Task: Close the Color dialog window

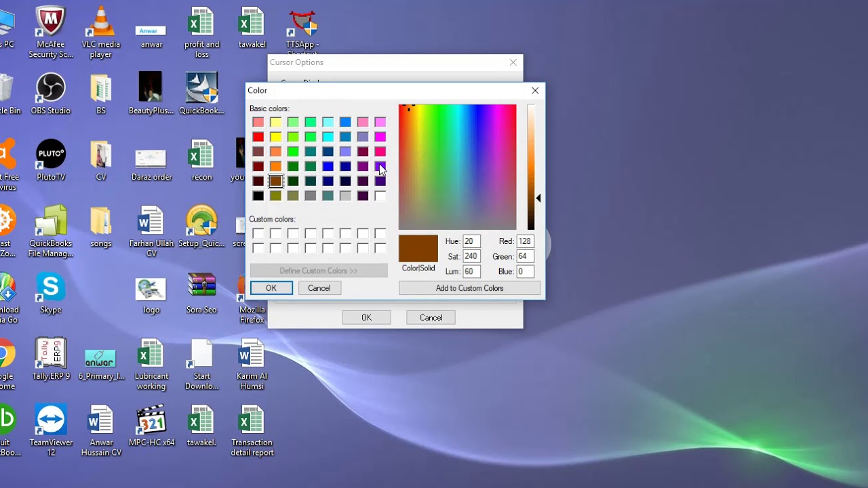Action: tap(535, 90)
